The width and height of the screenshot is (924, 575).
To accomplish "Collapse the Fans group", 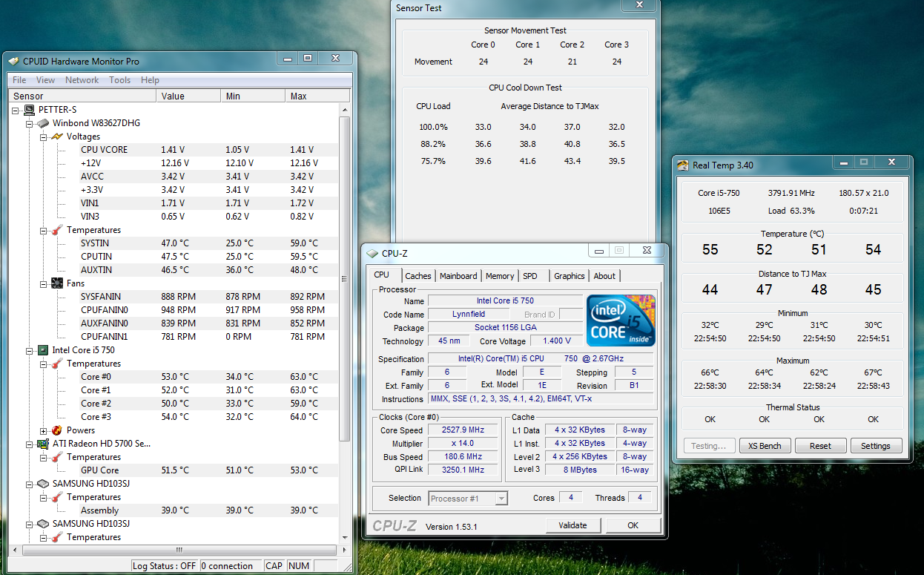I will click(x=44, y=283).
